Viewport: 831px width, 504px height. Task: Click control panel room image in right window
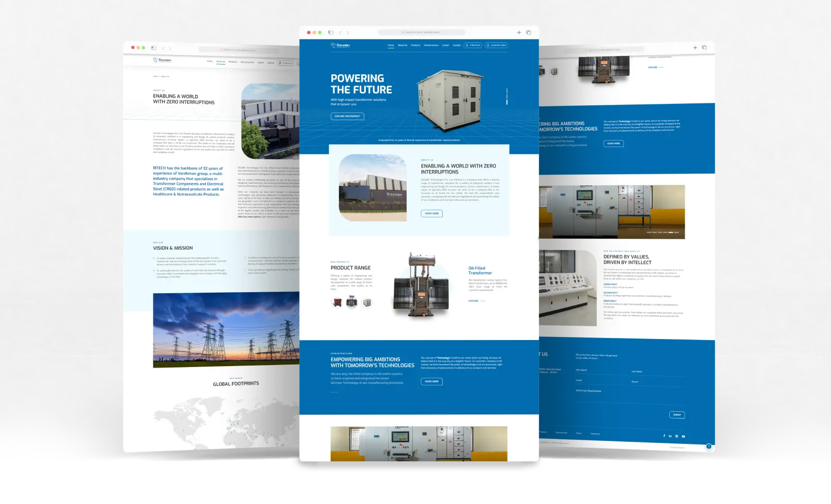pos(612,212)
